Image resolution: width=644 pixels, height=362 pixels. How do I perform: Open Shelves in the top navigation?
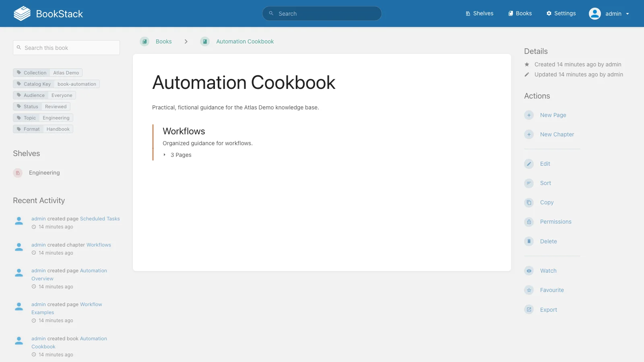tap(479, 14)
